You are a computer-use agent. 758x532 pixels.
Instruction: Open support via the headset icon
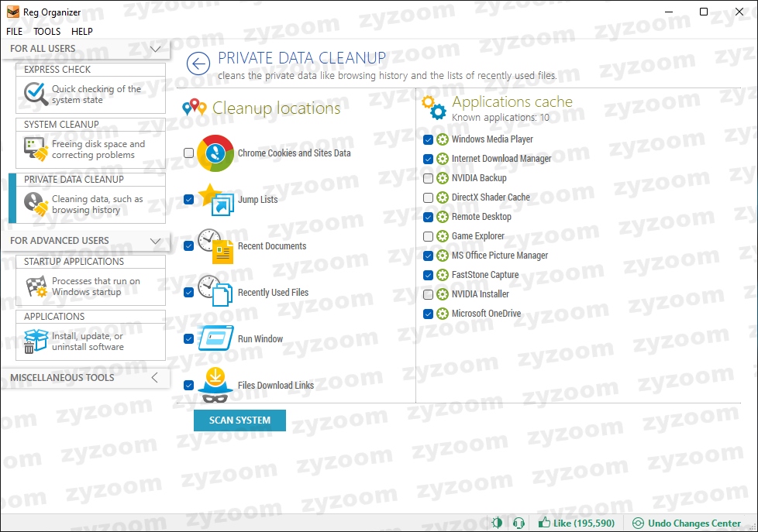(519, 523)
